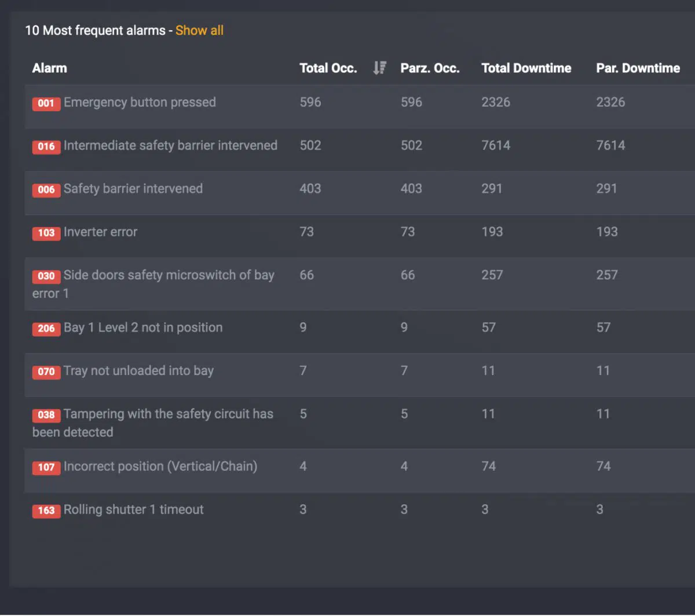695x616 pixels.
Task: Click the red 001 alarm code badge
Action: pos(46,103)
